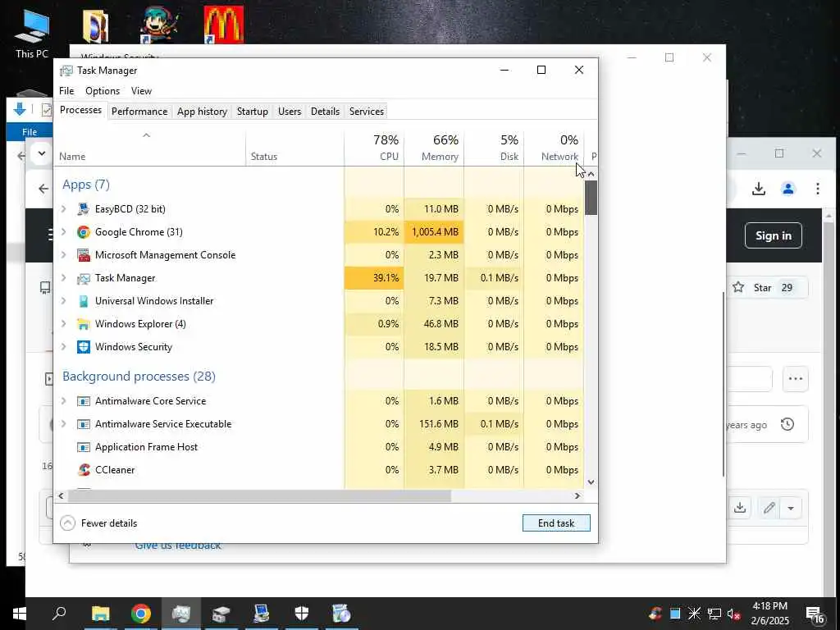The image size is (840, 630).
Task: Click the End task button
Action: 556,523
